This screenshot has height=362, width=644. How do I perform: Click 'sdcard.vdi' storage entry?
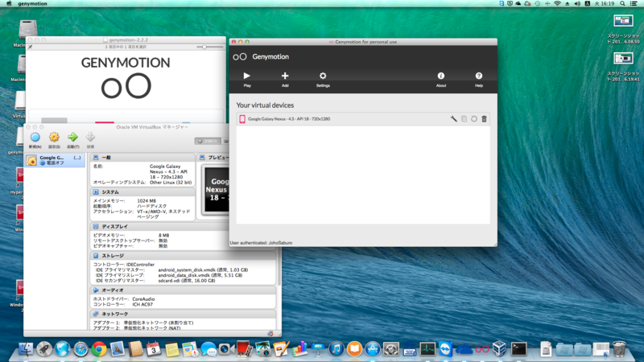(187, 280)
